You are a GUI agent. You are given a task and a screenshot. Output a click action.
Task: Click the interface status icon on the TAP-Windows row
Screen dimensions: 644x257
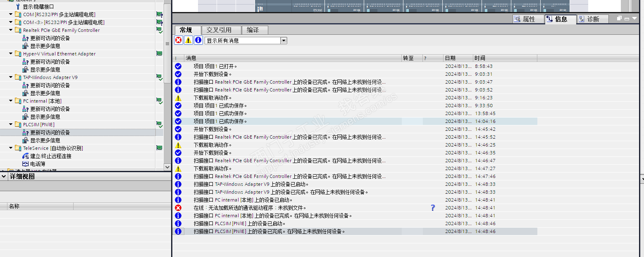point(159,77)
